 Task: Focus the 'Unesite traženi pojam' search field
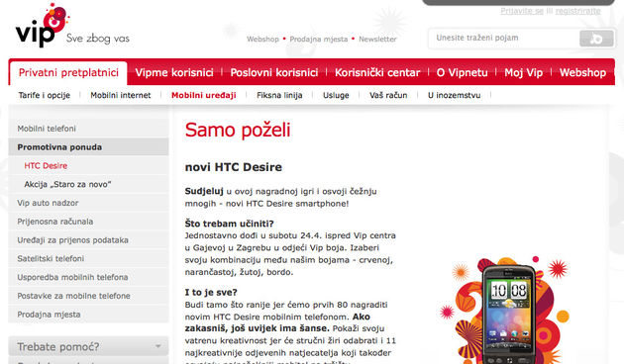[x=503, y=39]
